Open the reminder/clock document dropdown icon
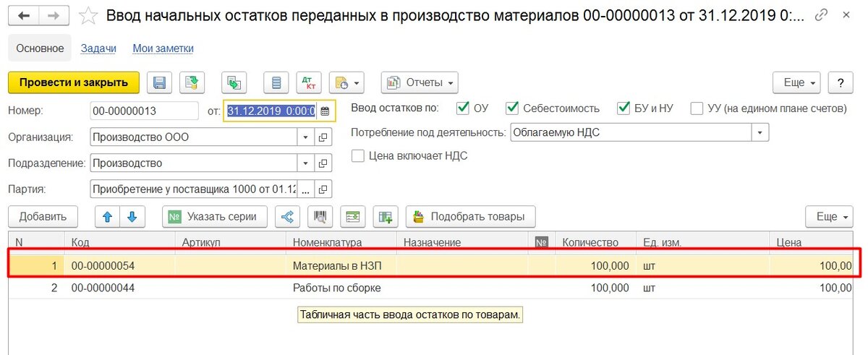 click(x=345, y=82)
